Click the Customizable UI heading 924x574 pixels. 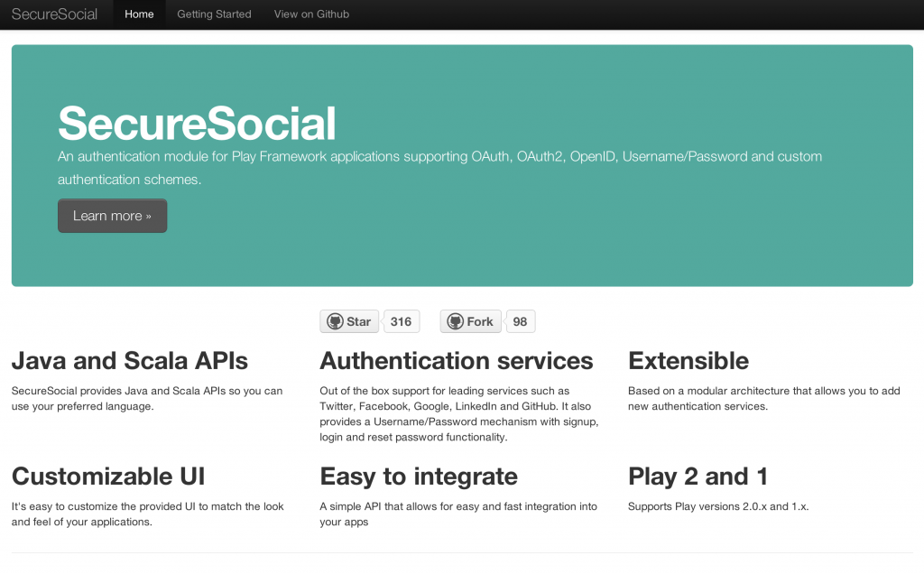point(107,477)
